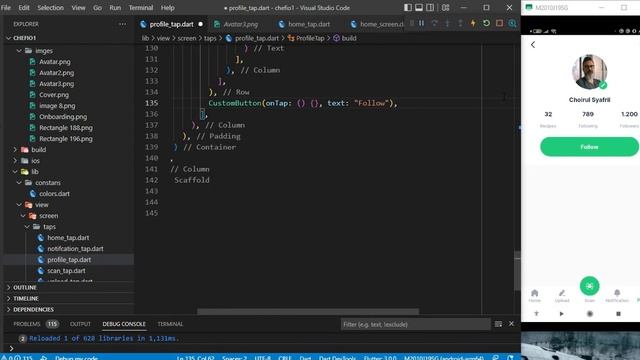
Task: Tap the green Scan floating button
Action: click(589, 286)
